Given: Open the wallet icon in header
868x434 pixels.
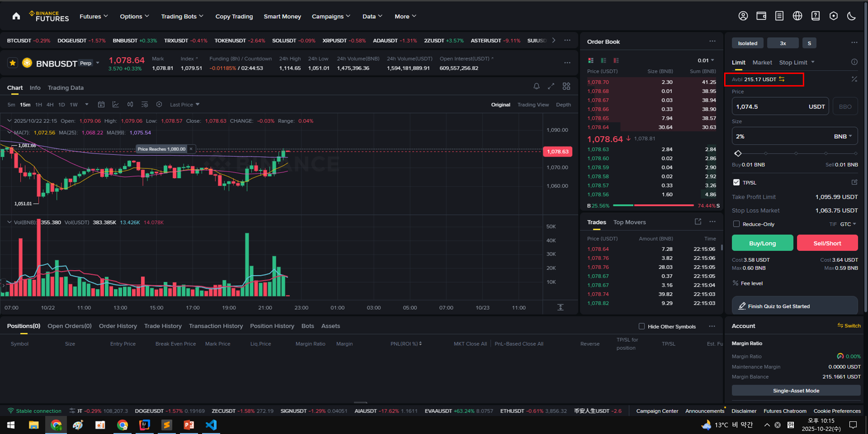Looking at the screenshot, I should pos(761,16).
